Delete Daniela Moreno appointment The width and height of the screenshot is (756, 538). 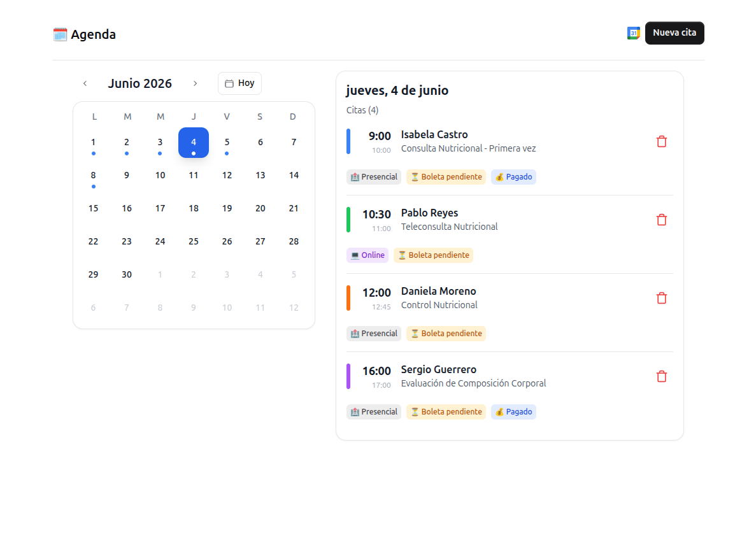click(x=662, y=298)
